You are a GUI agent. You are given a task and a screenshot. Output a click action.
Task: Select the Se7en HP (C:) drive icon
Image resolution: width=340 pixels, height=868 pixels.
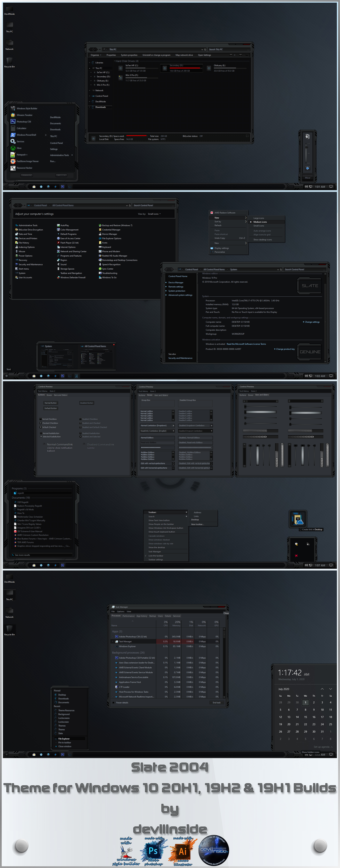(120, 68)
